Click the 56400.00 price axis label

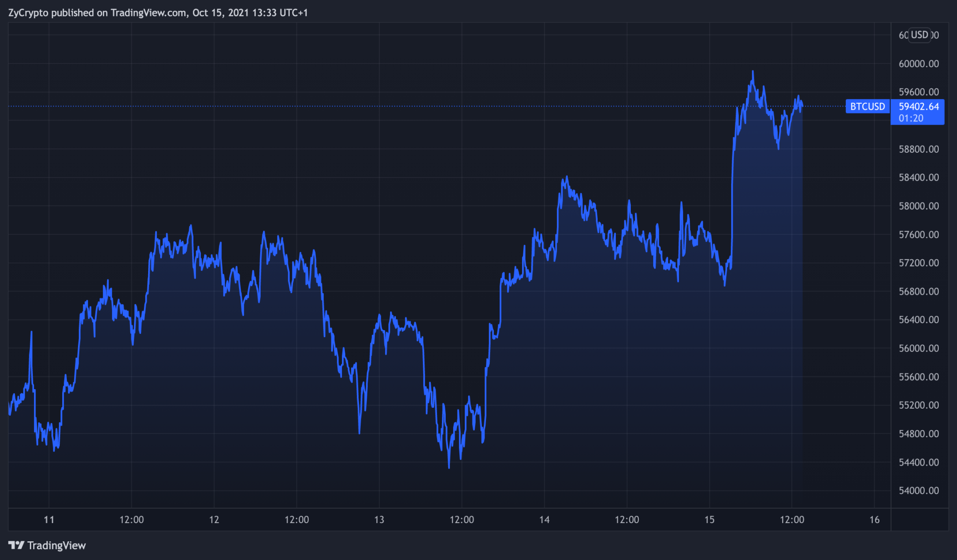tap(919, 320)
